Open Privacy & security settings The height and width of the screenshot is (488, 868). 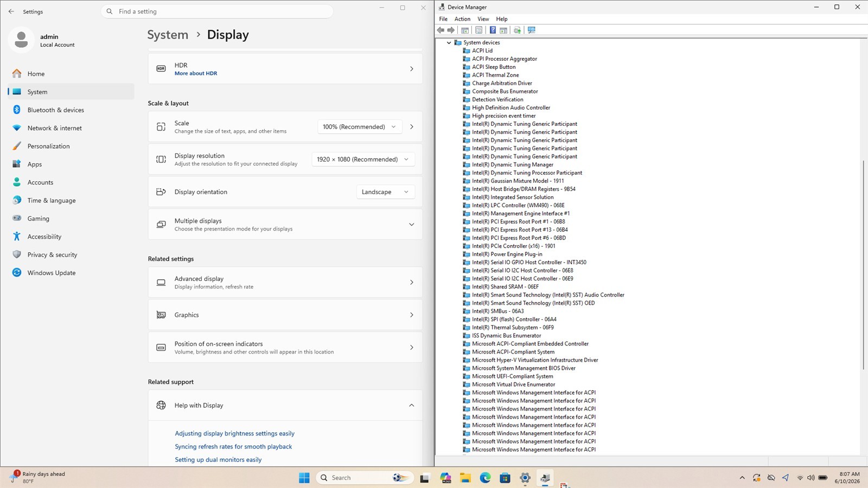pos(71,255)
